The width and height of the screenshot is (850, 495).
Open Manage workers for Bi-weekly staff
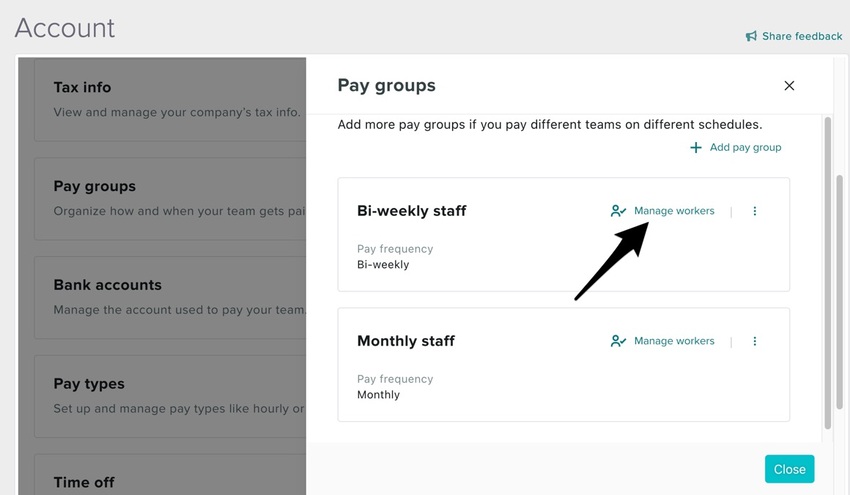coord(674,211)
